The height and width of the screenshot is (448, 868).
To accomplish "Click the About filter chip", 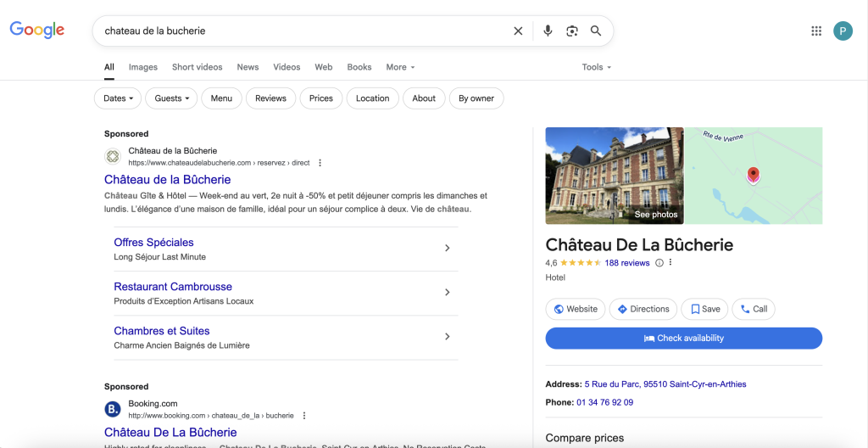I will (424, 98).
